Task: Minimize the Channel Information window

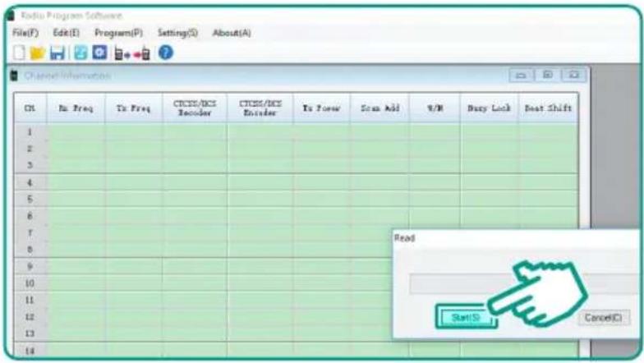Action: (x=521, y=76)
